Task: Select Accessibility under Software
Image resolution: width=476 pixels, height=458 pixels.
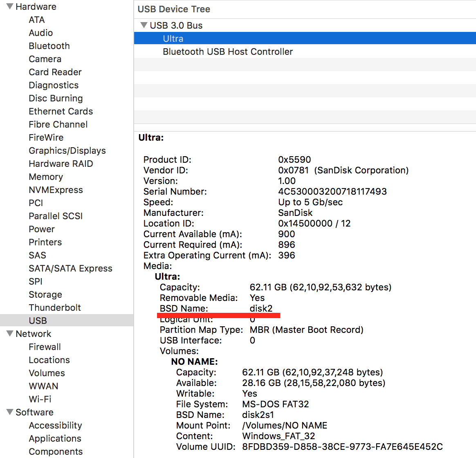Action: pos(55,425)
